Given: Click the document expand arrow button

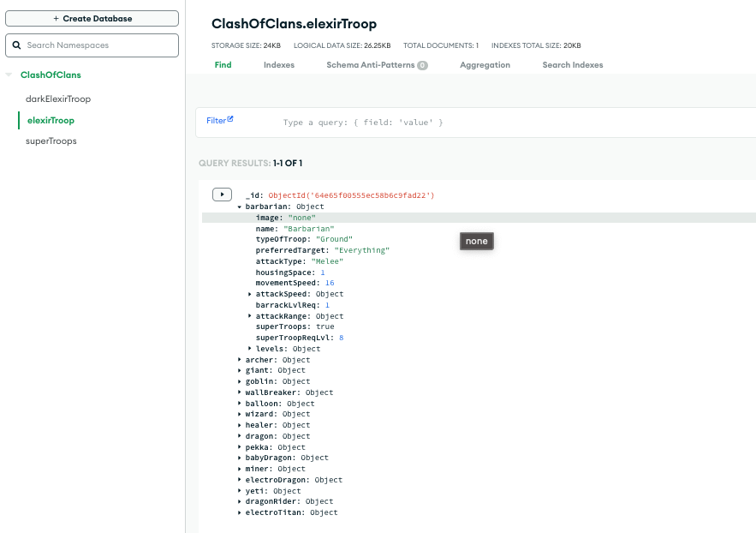Looking at the screenshot, I should (222, 195).
